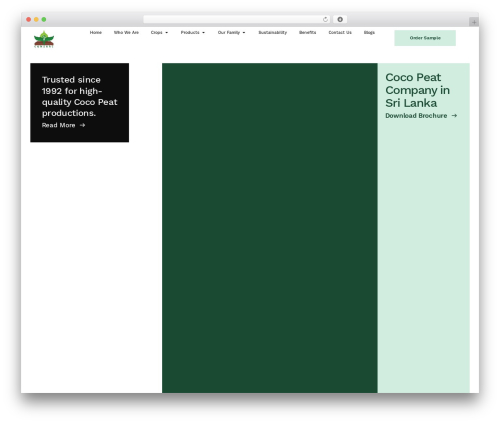
Task: Follow the Read More link
Action: click(x=58, y=125)
